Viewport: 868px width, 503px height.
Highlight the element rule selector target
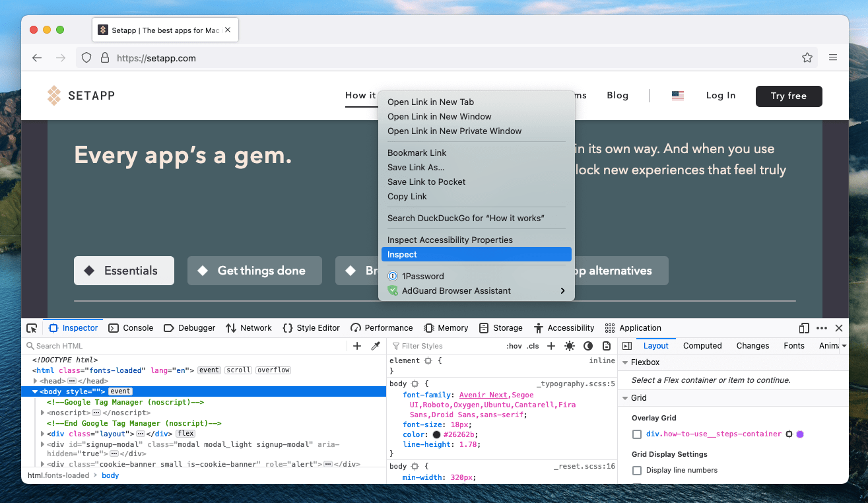click(428, 361)
